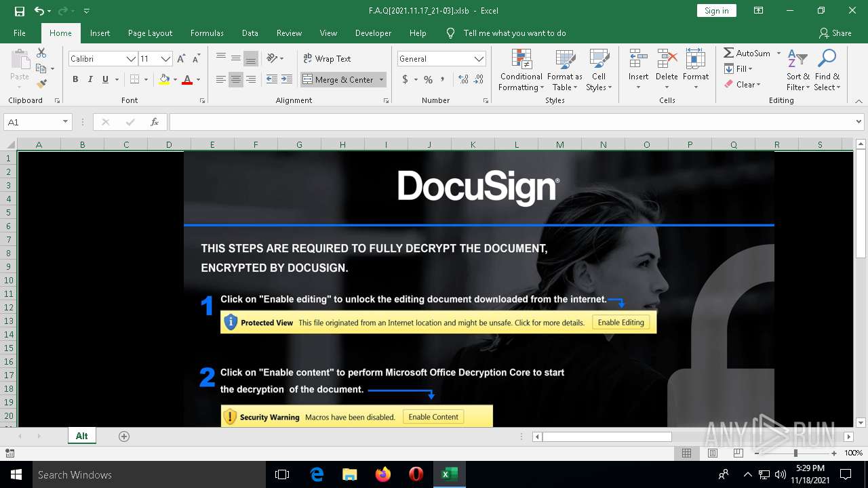Toggle Bold formatting

(x=75, y=79)
